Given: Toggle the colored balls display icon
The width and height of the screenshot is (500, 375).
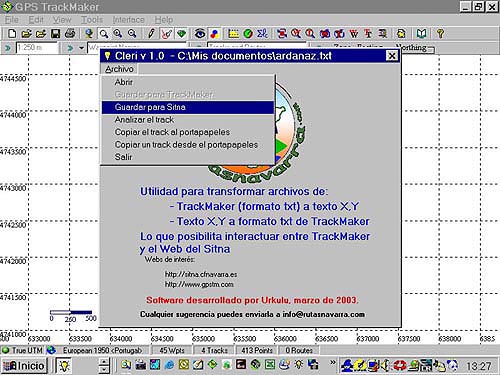Looking at the screenshot, I should (x=215, y=34).
